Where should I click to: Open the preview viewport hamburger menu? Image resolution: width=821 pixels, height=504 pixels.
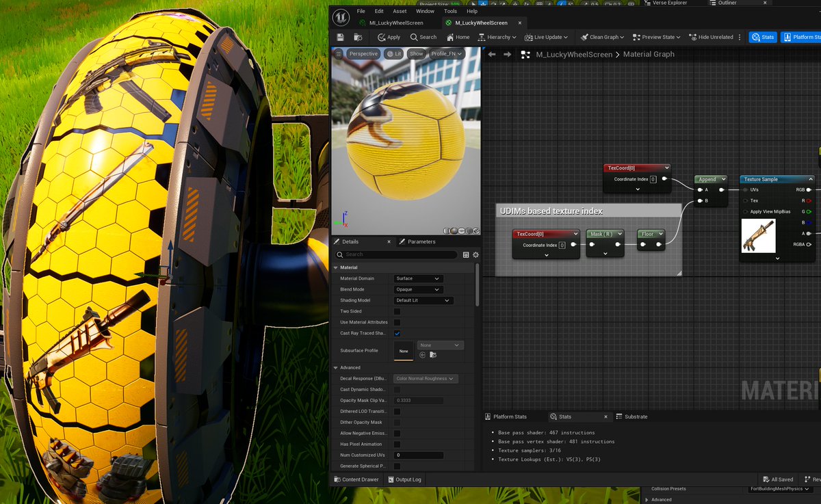[x=339, y=53]
